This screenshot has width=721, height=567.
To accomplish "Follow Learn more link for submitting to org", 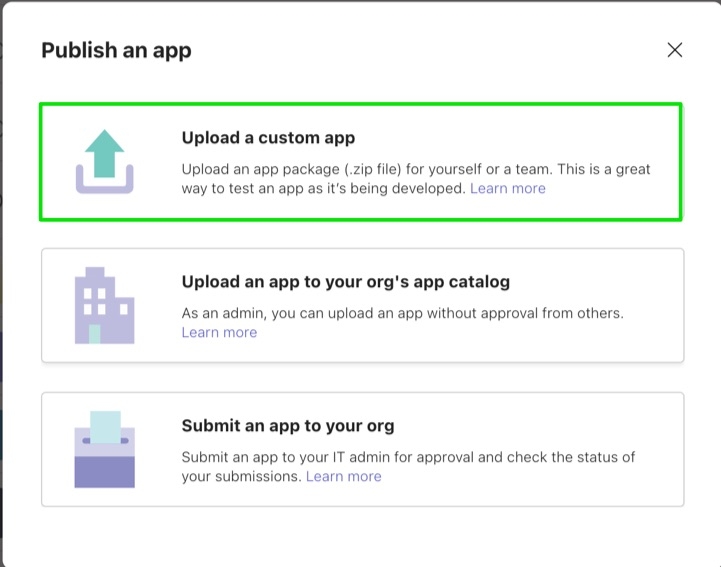I will pyautogui.click(x=343, y=476).
